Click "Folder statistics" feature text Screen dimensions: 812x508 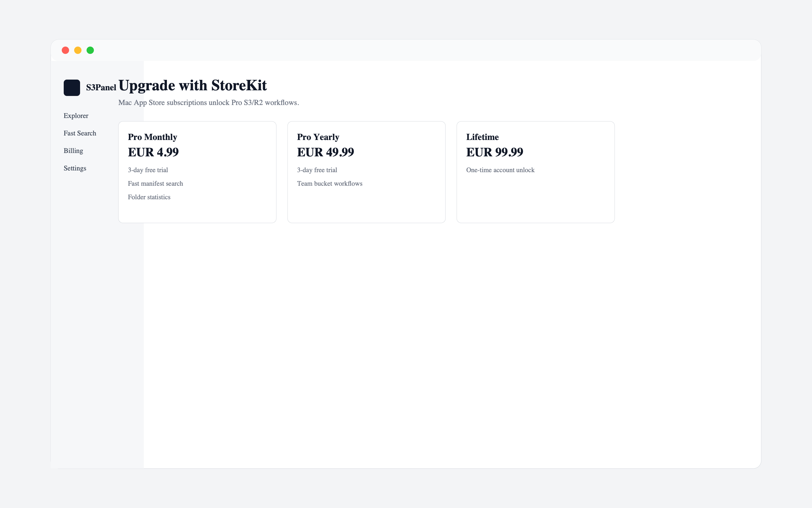pos(149,197)
